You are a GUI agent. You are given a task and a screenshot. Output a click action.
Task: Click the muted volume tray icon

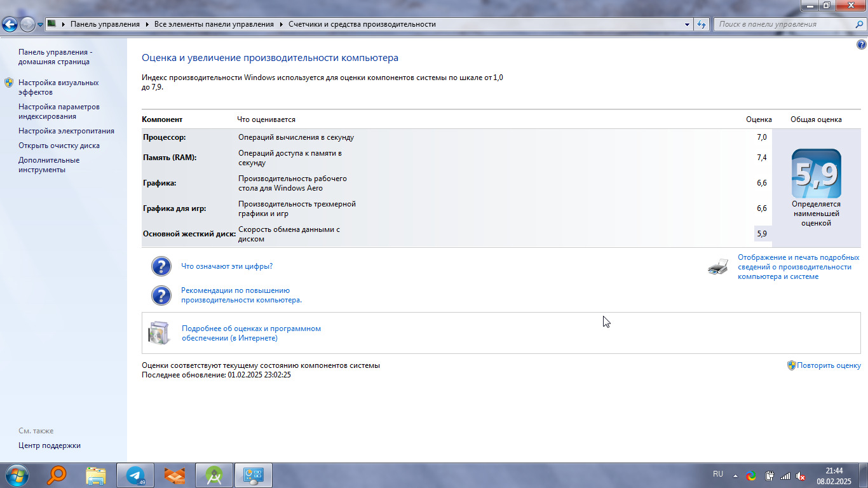point(801,476)
